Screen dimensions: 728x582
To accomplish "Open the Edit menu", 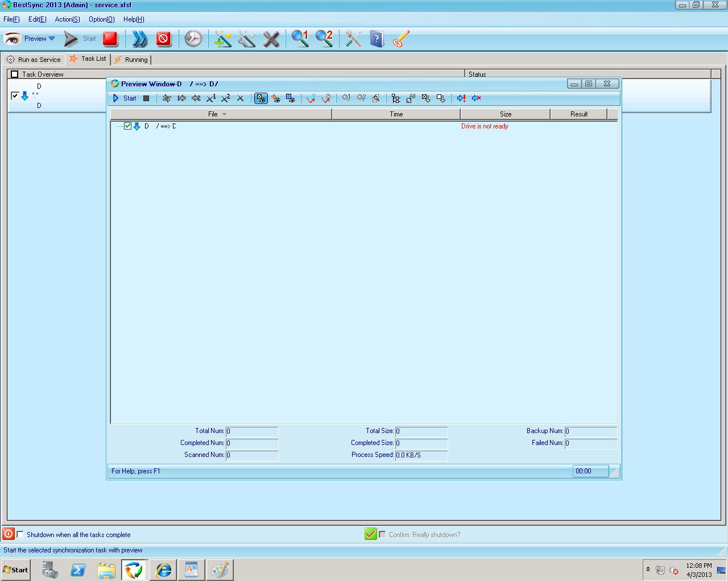I will click(x=38, y=19).
